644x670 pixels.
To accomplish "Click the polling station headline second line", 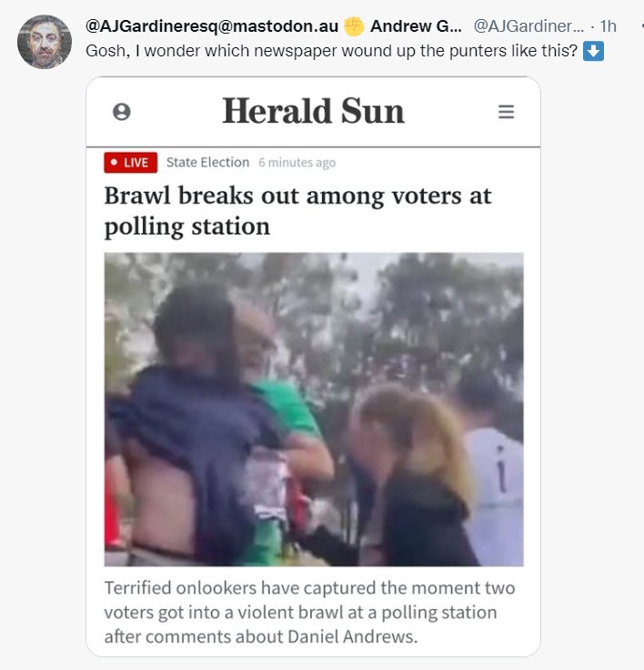I will (x=186, y=226).
